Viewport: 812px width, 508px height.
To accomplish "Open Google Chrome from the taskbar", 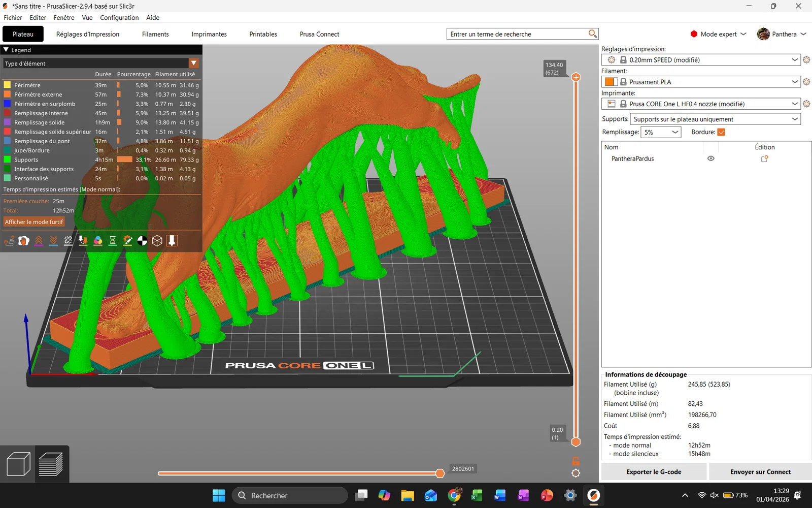I will 454,495.
